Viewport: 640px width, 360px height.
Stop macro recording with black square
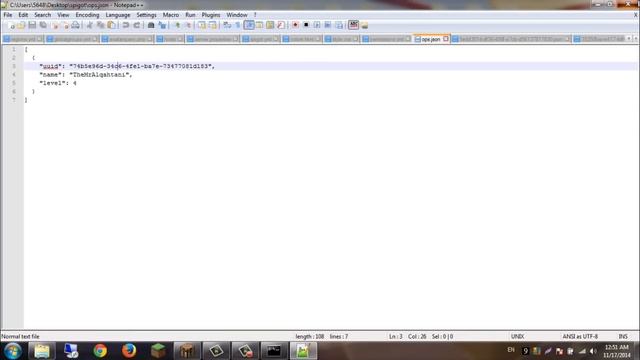point(306,25)
